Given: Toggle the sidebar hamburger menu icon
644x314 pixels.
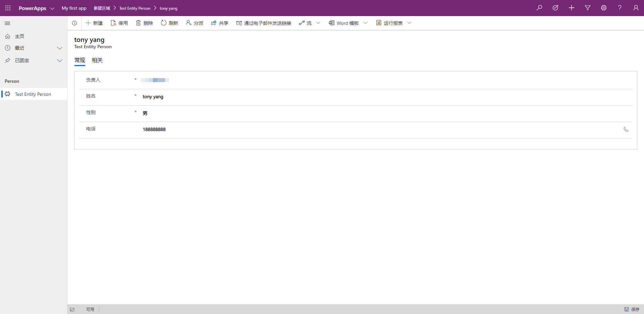Looking at the screenshot, I should tap(7, 23).
